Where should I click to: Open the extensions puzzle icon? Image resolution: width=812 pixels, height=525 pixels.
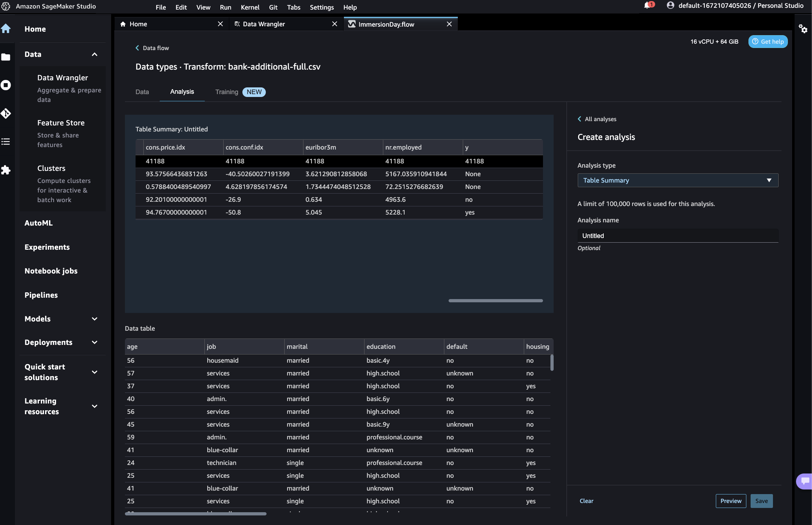(x=6, y=170)
